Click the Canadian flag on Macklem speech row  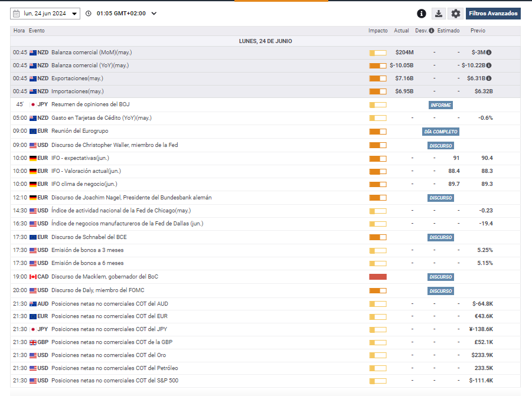pyautogui.click(x=33, y=277)
